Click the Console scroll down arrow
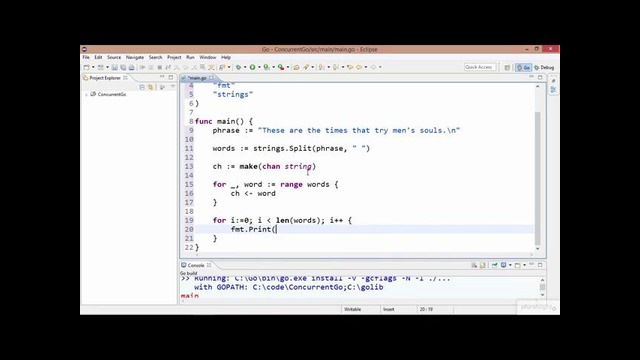Image resolution: width=640 pixels, height=360 pixels. point(542,295)
